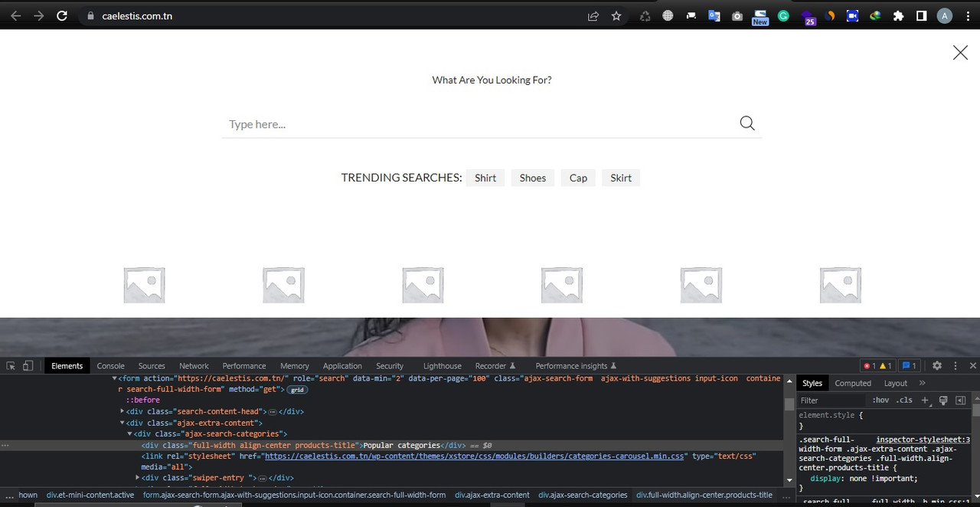Viewport: 980px width, 507px height.
Task: Open the Grammarly extension
Action: (783, 16)
